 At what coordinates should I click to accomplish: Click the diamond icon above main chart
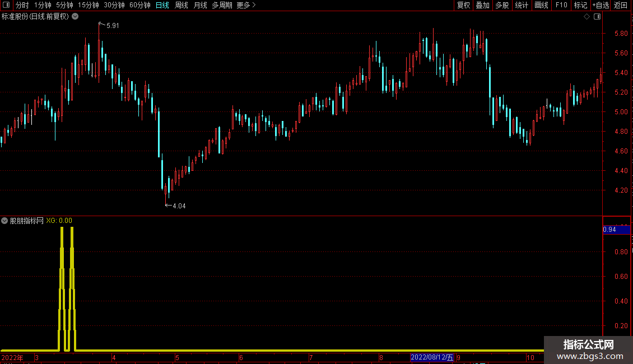[x=587, y=17]
